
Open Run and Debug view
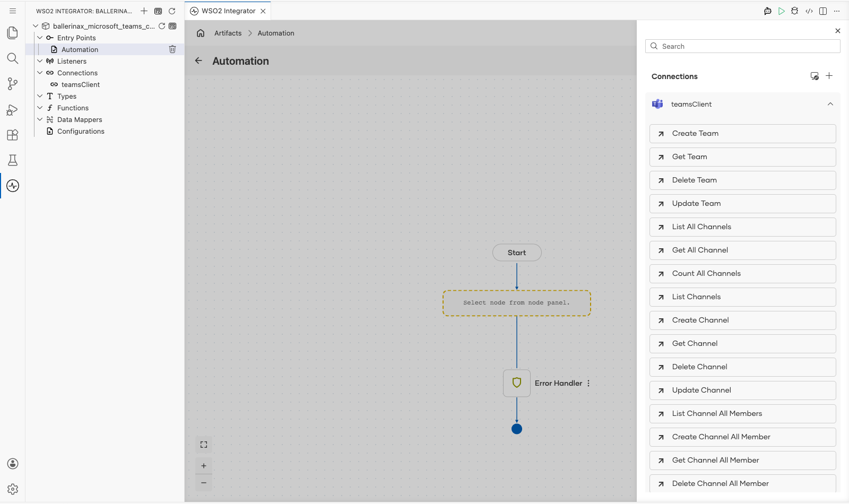(13, 109)
